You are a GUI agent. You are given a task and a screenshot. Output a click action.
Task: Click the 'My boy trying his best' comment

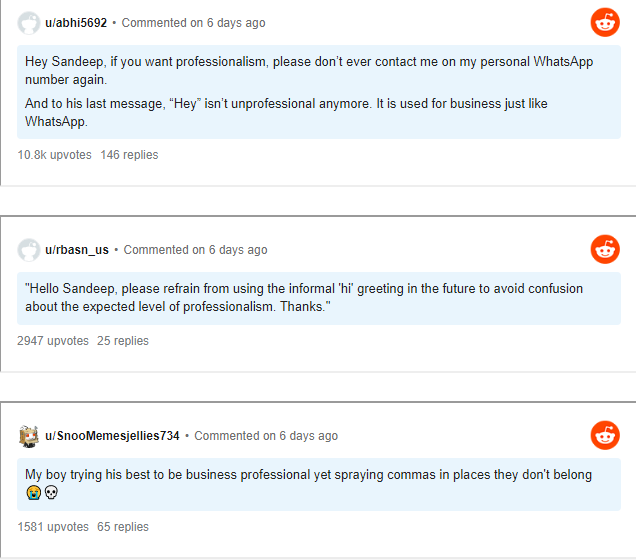tap(308, 475)
